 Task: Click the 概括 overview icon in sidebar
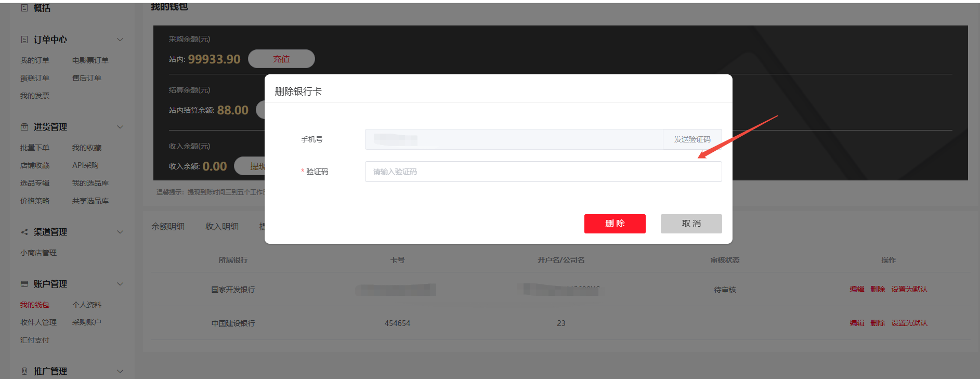[24, 8]
